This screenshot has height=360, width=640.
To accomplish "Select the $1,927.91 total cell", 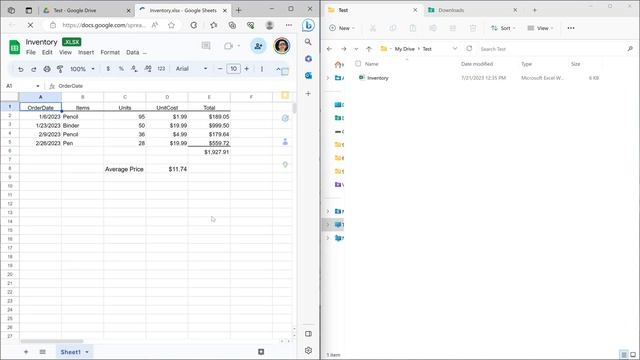I will point(209,152).
